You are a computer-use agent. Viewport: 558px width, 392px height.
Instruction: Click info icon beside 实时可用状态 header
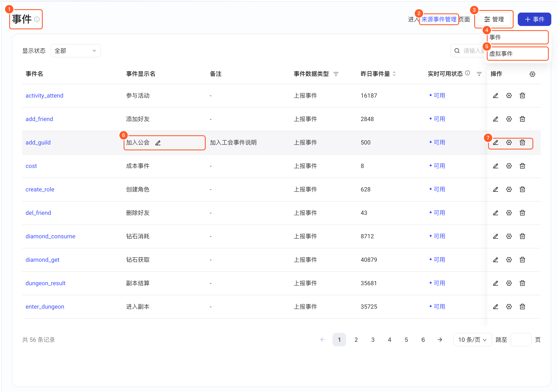click(467, 73)
